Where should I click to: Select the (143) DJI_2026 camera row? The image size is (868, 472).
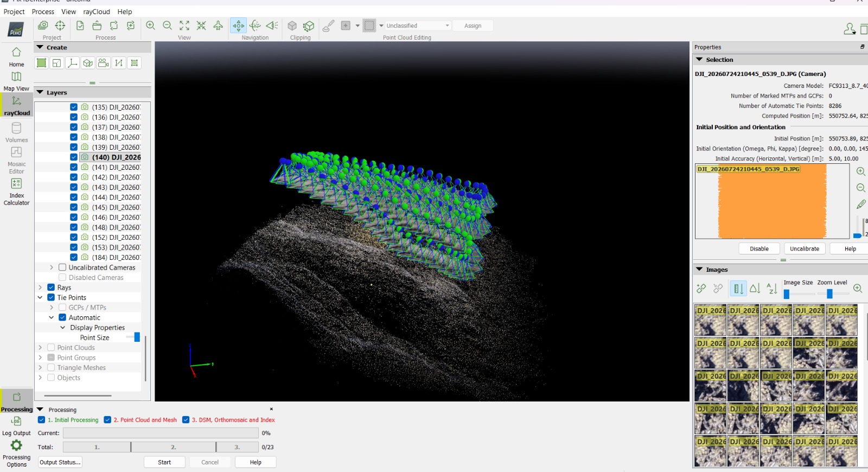coord(110,187)
